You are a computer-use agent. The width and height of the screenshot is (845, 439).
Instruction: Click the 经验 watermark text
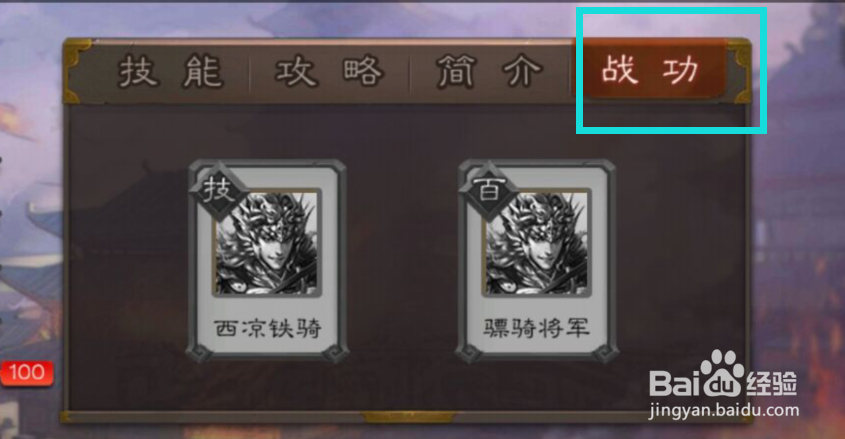click(771, 382)
